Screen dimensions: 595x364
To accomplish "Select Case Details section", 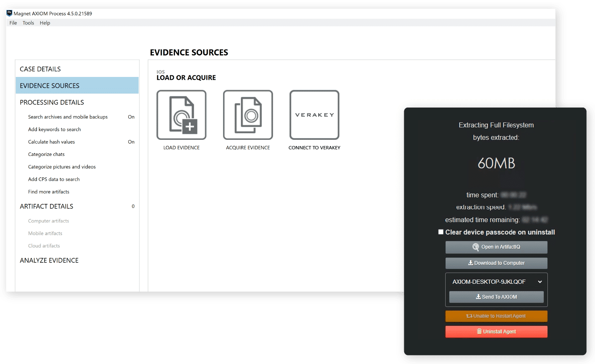I will pyautogui.click(x=77, y=69).
